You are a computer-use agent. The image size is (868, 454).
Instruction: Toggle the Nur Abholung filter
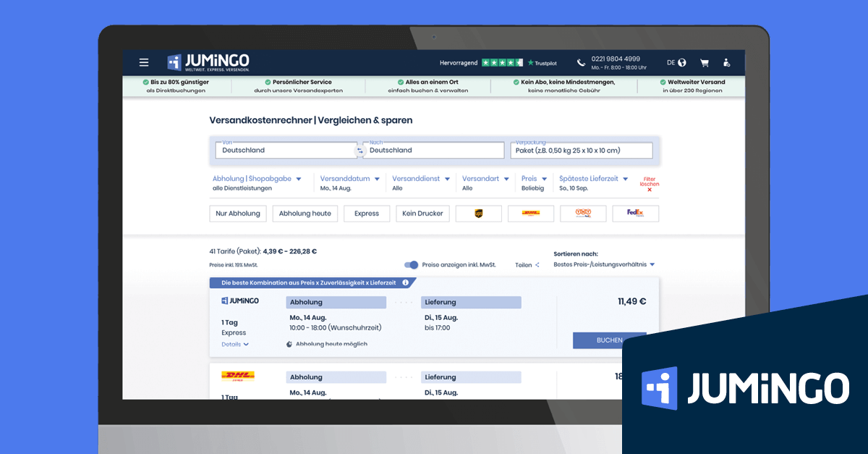(238, 214)
